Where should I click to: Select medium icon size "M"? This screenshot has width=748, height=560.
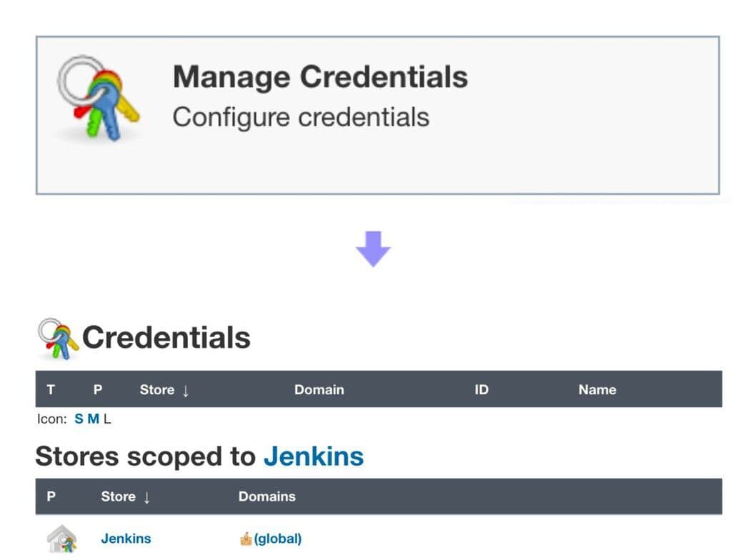[x=92, y=419]
